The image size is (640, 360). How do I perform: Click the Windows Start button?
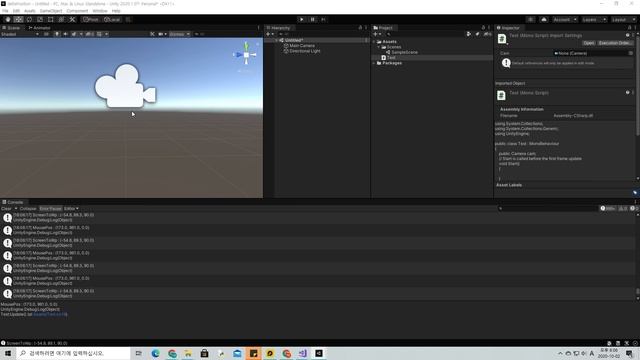point(8,353)
